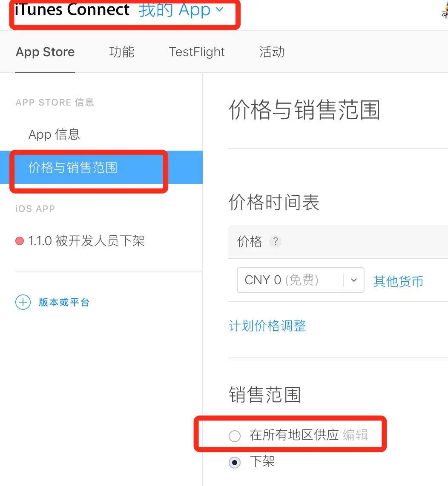This screenshot has height=486, width=448.
Task: Click the question mark help icon next to 价格
Action: coord(275,241)
